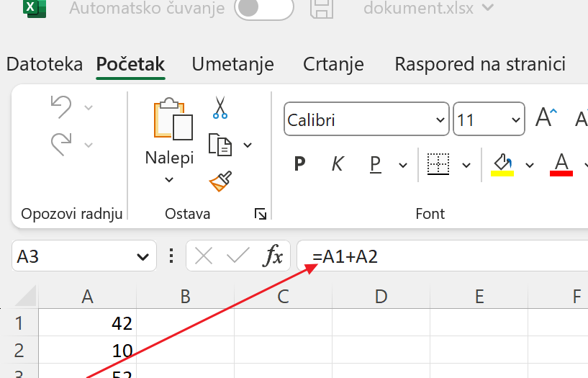Image resolution: width=588 pixels, height=378 pixels.
Task: Select column D header
Action: coord(381,297)
